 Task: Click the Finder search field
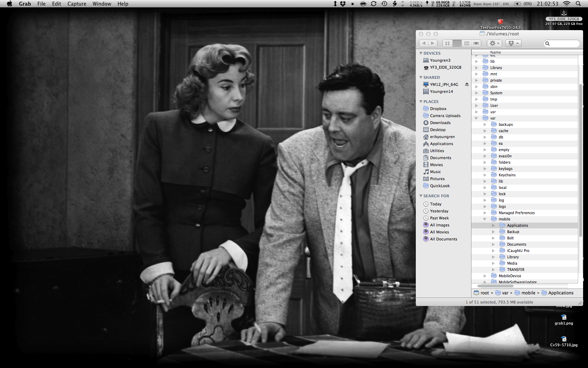click(561, 43)
